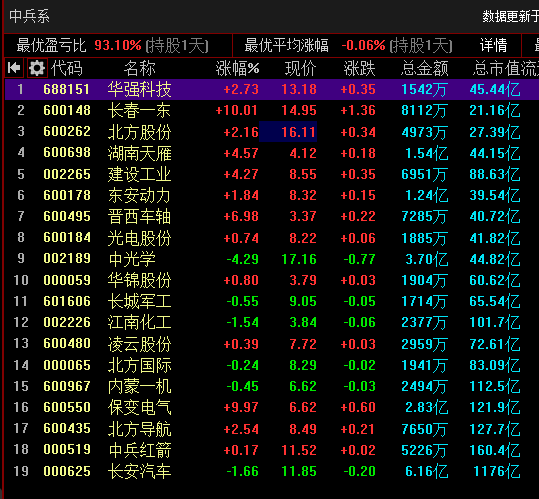Viewport: 539px width, 499px height.
Task: Click 晋西车轴's +6.98 change
Action: (241, 217)
